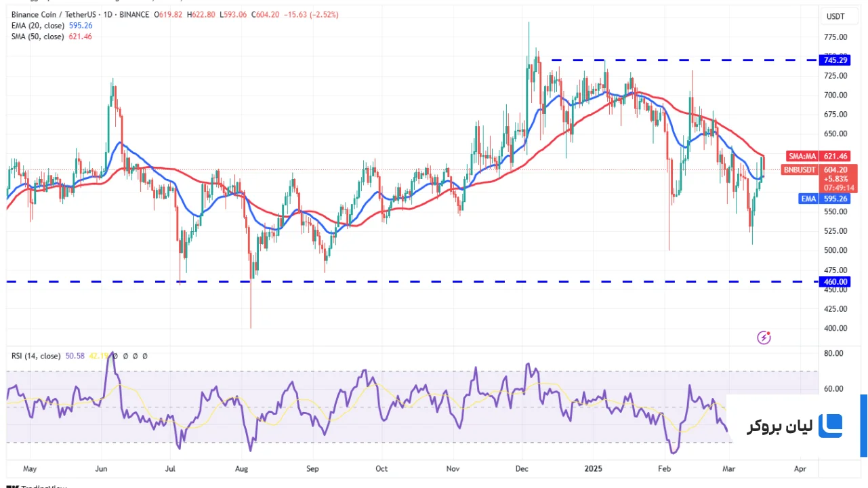Click the 80.00 level on RSI scale
This screenshot has height=488, width=868.
pos(833,353)
